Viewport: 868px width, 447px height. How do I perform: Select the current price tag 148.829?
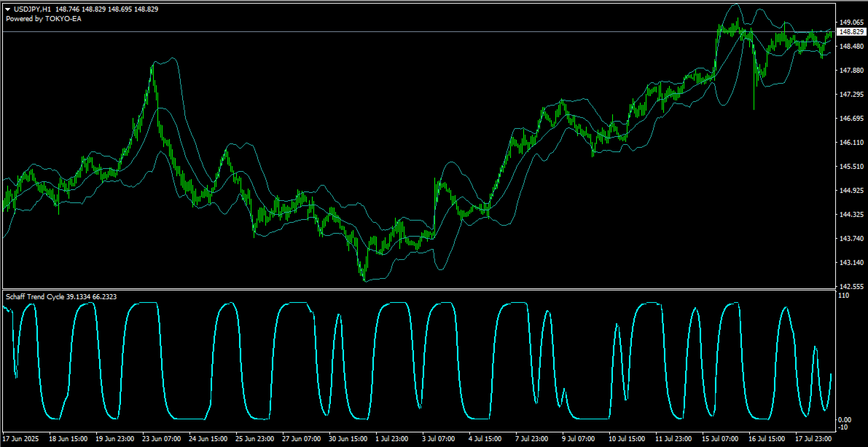(x=852, y=32)
